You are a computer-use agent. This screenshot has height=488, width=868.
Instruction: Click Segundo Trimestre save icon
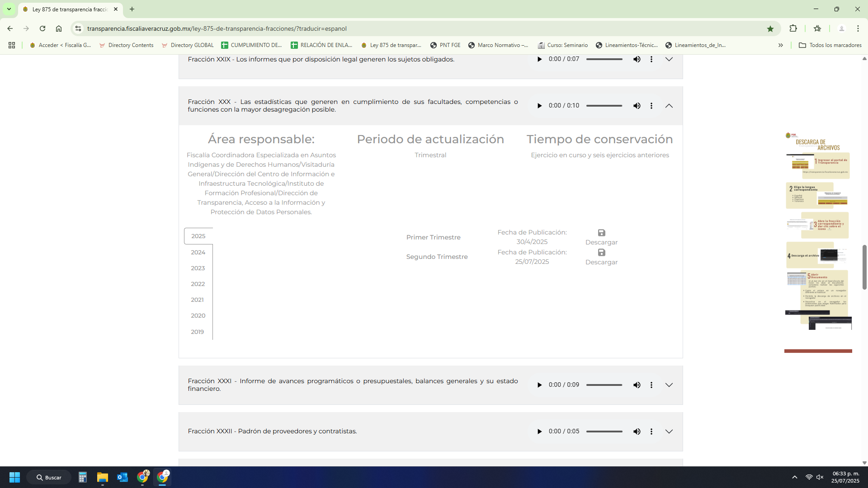[601, 253]
